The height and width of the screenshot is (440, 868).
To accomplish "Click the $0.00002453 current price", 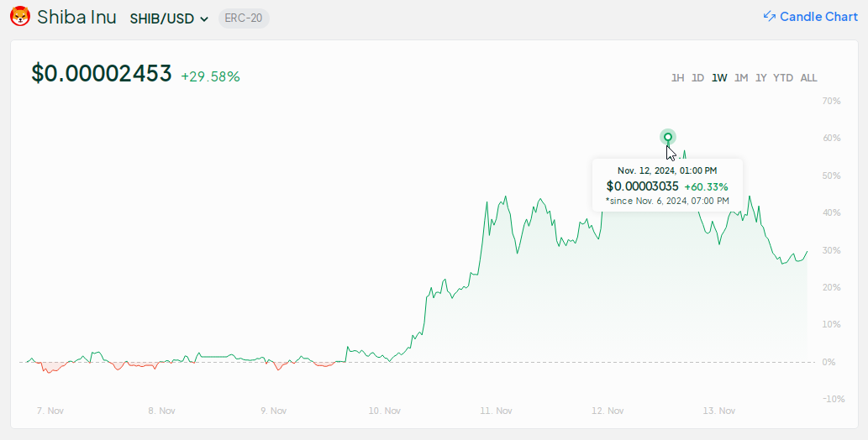I will 102,74.
